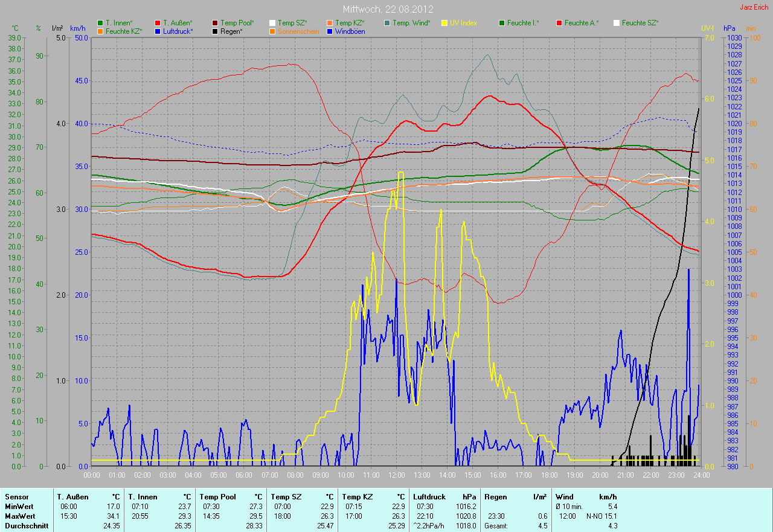Select the 'Regen' table column header
Viewport: 773px width, 532px height.
(x=495, y=497)
